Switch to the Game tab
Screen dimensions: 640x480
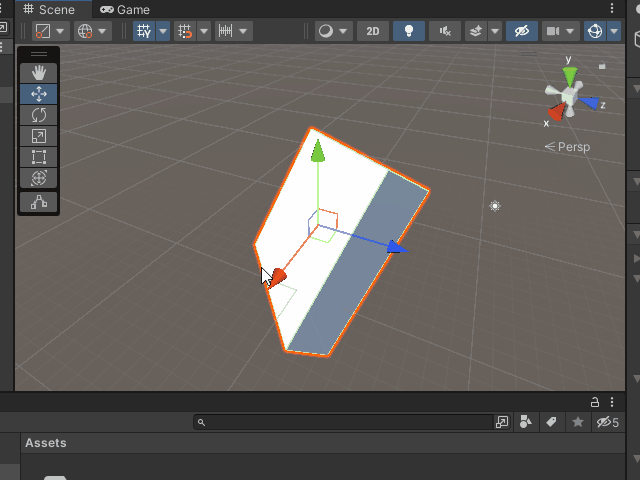tap(125, 9)
